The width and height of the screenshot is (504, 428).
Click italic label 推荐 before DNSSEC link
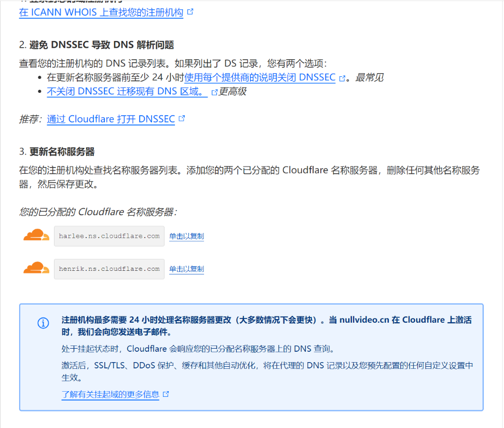click(30, 119)
